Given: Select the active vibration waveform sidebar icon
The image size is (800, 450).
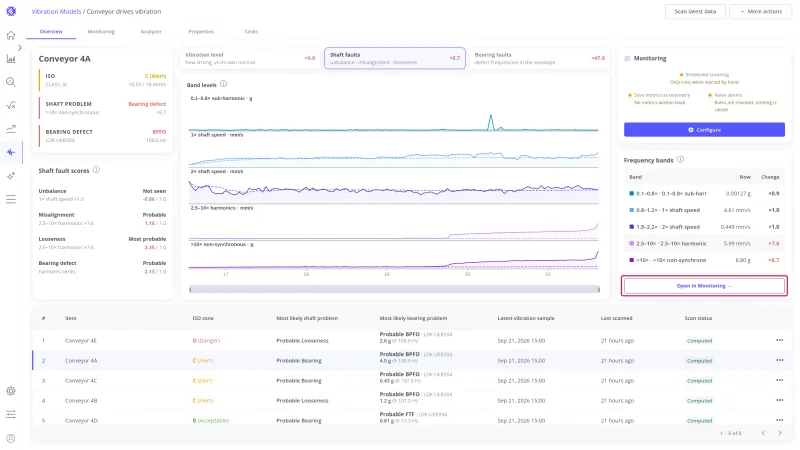Looking at the screenshot, I should (11, 152).
